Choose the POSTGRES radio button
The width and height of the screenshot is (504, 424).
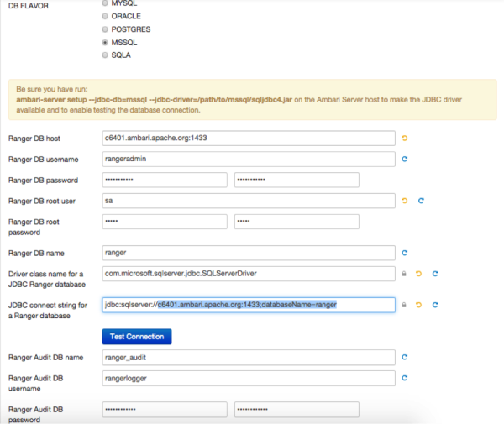click(105, 29)
